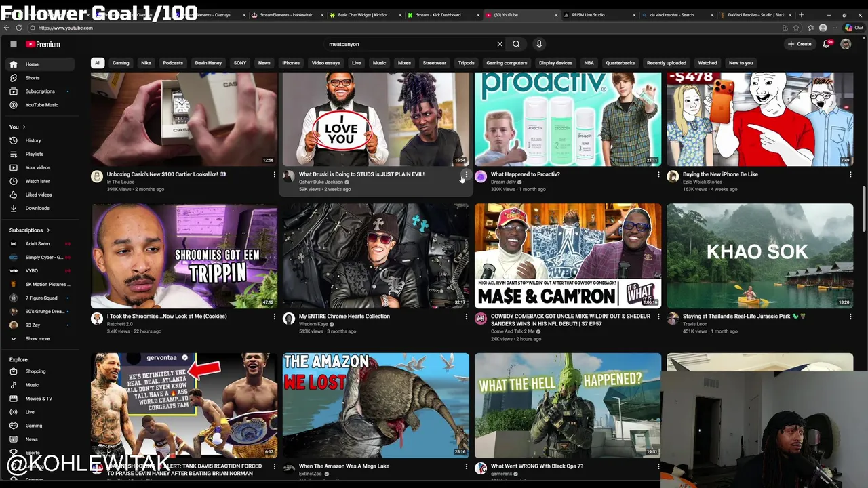Play The Amazon We Lost thumbnail

click(x=376, y=405)
